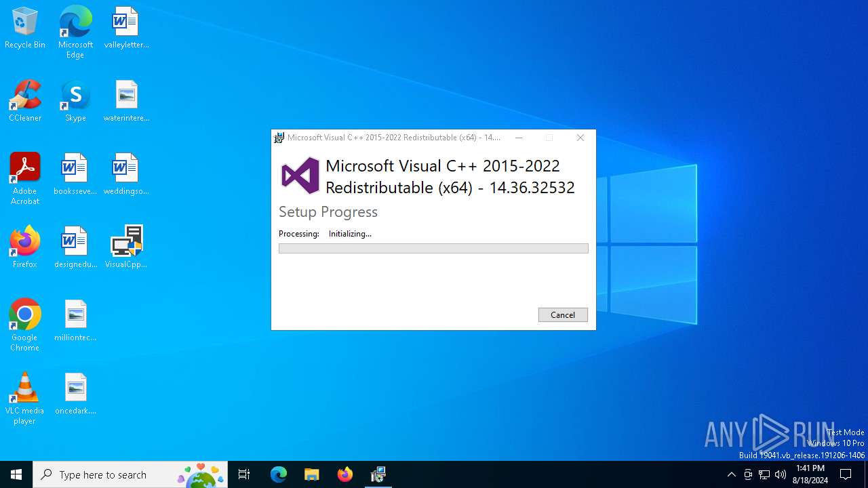Click the installer title bar icon
Viewport: 868px width, 488px height.
(x=279, y=138)
